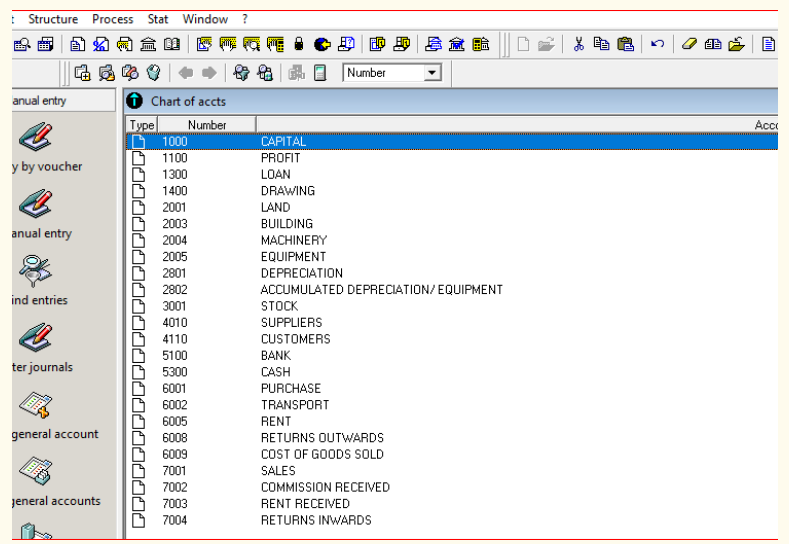Sort by the Number column header
Image resolution: width=789 pixels, height=544 pixels.
coord(207,125)
